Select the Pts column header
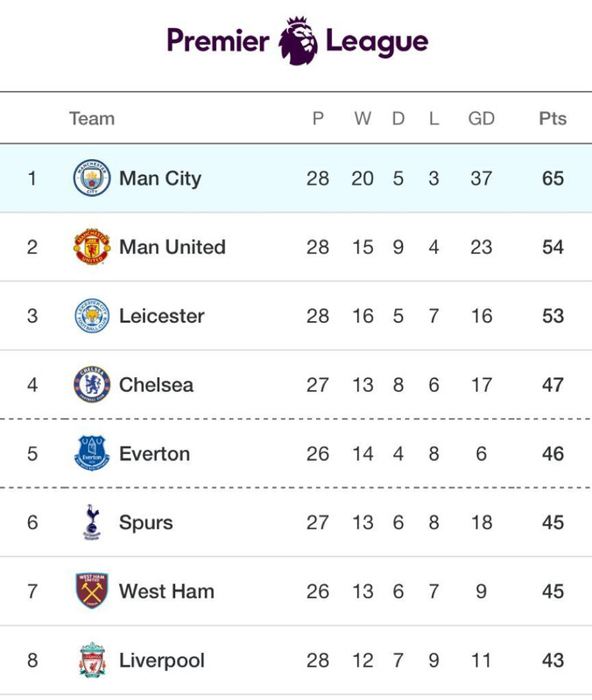The height and width of the screenshot is (700, 592). (553, 118)
